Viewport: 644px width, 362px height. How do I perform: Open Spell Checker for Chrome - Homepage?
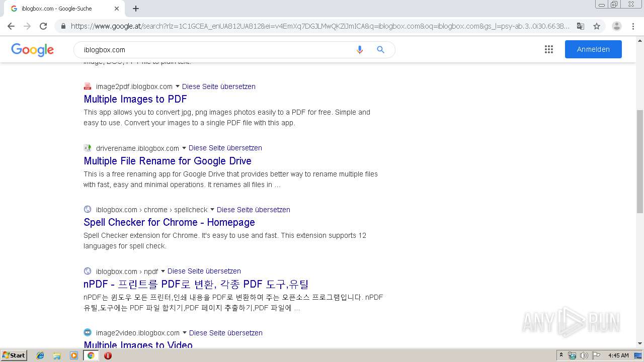point(169,222)
